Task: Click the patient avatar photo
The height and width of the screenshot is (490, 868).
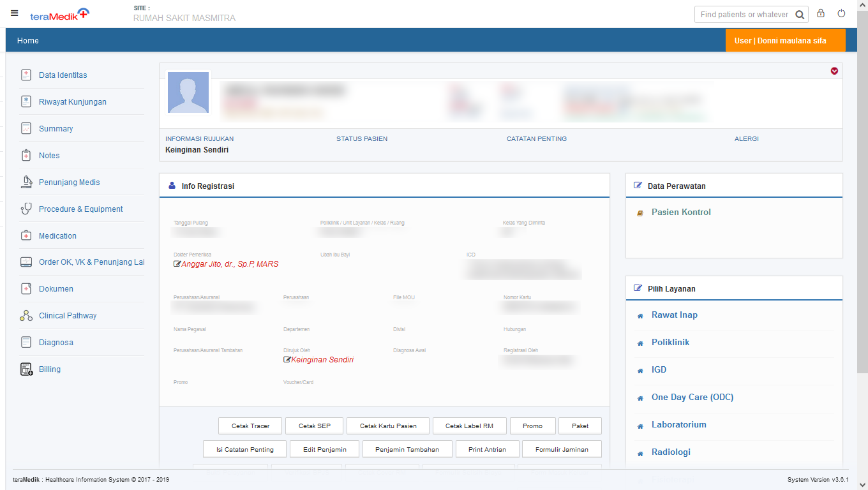Action: 188,93
